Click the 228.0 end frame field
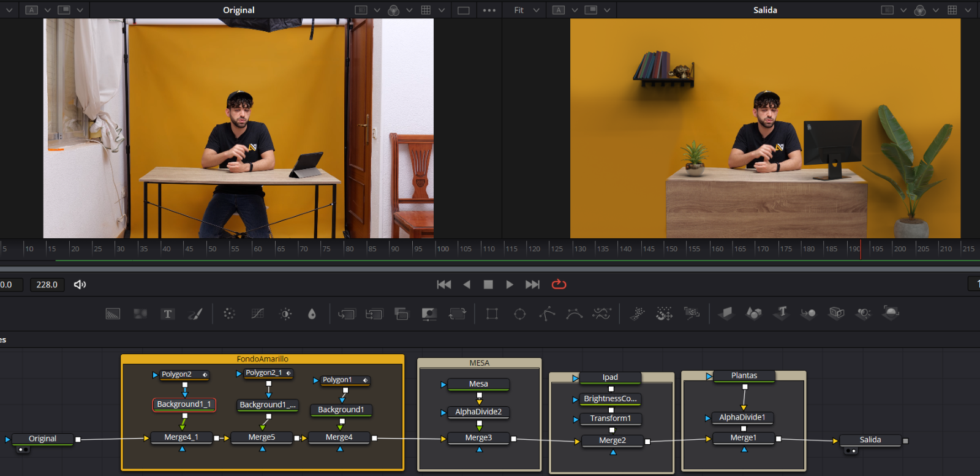This screenshot has width=980, height=476. click(x=47, y=284)
